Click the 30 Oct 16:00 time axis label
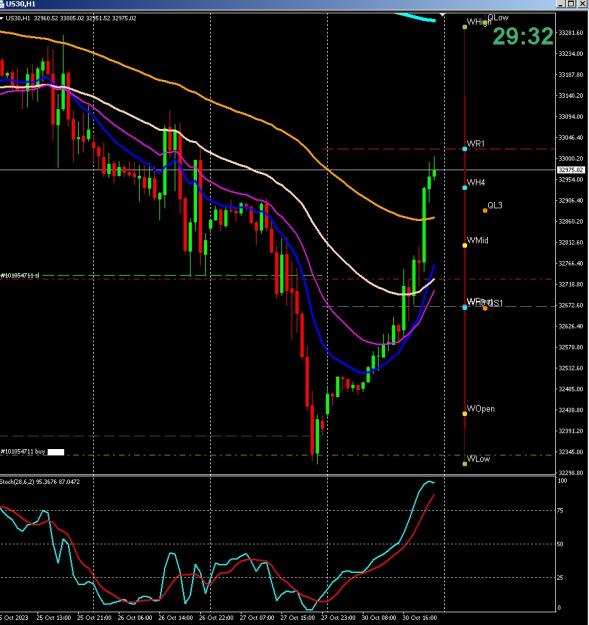 [x=419, y=617]
